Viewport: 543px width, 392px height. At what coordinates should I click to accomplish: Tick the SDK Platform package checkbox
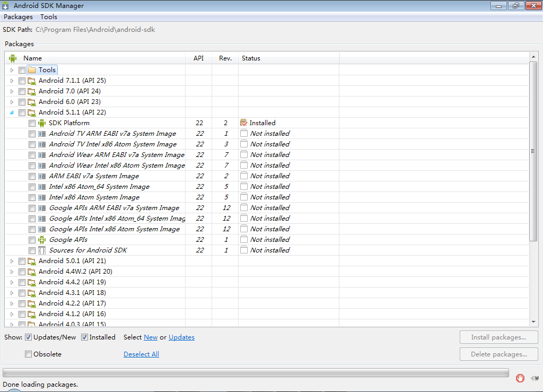pos(32,123)
